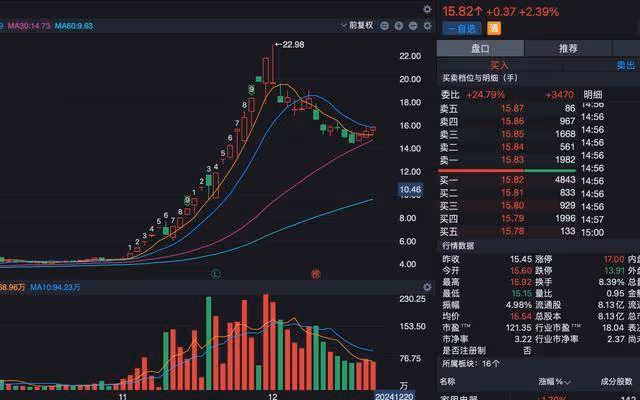Switch to the 盘口 tab
640x400 pixels.
pyautogui.click(x=480, y=49)
